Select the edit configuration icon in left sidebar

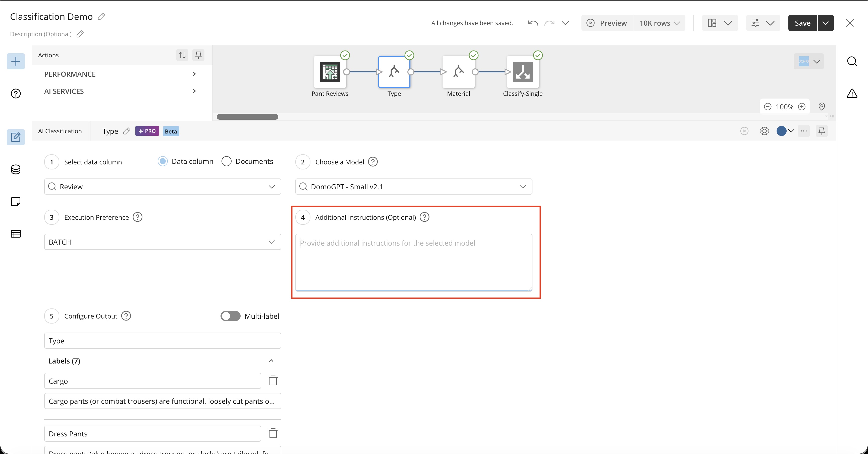[16, 137]
